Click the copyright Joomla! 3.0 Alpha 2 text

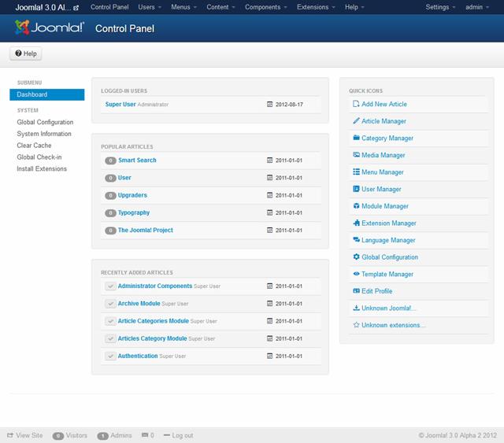458,435
